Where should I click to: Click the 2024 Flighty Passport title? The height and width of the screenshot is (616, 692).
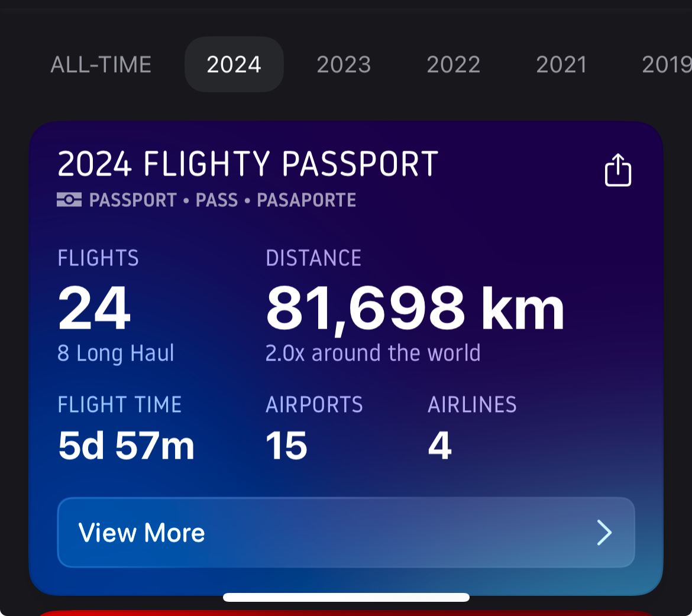coord(248,164)
